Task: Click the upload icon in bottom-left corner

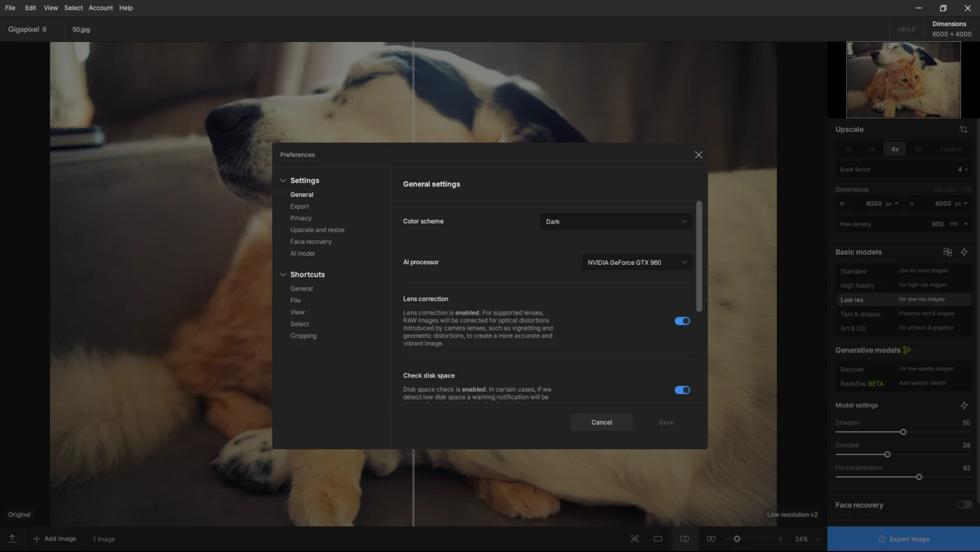Action: 13,539
